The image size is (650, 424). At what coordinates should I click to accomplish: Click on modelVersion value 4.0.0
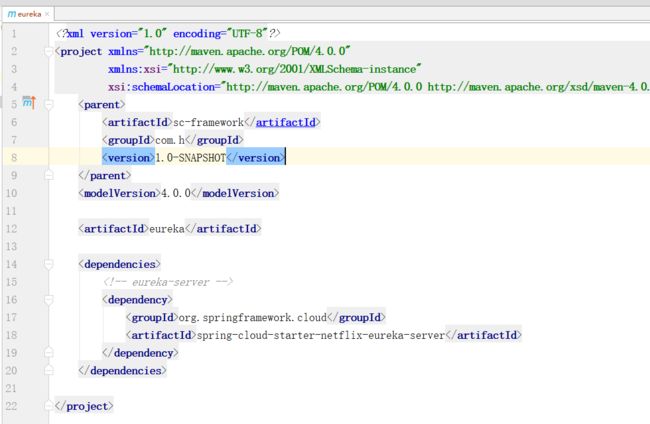coord(176,193)
